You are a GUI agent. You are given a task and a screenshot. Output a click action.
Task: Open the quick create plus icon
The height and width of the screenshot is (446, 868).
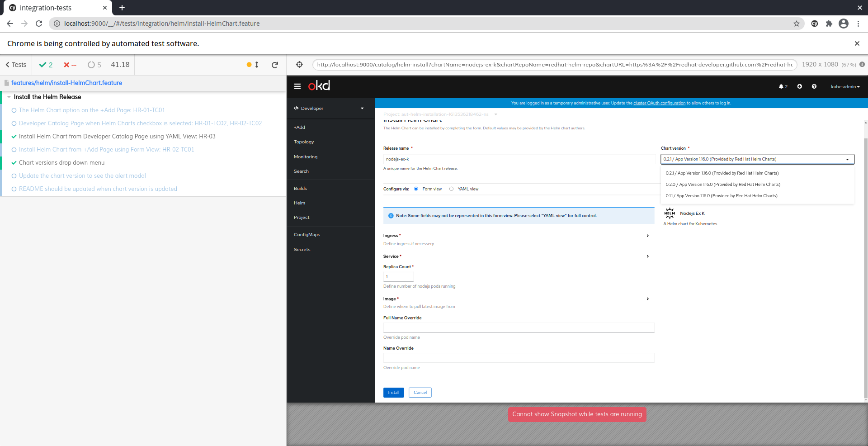[799, 86]
